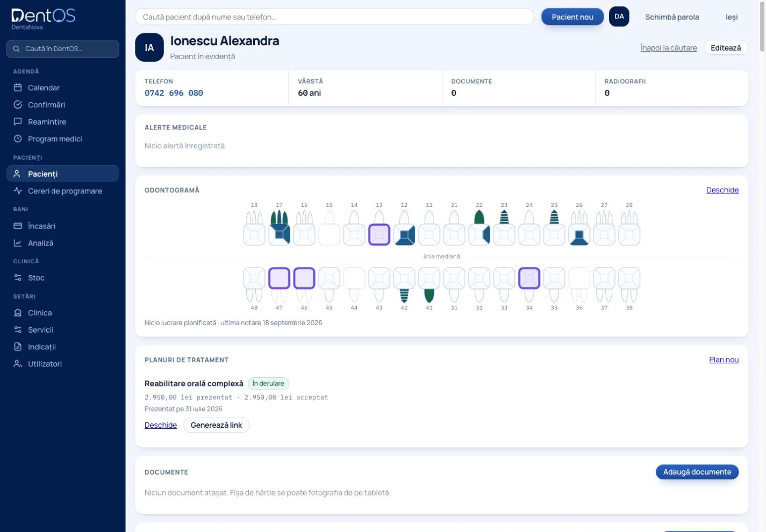Click the Confirmări checkmark icon
This screenshot has width=766, height=532.
tap(18, 105)
